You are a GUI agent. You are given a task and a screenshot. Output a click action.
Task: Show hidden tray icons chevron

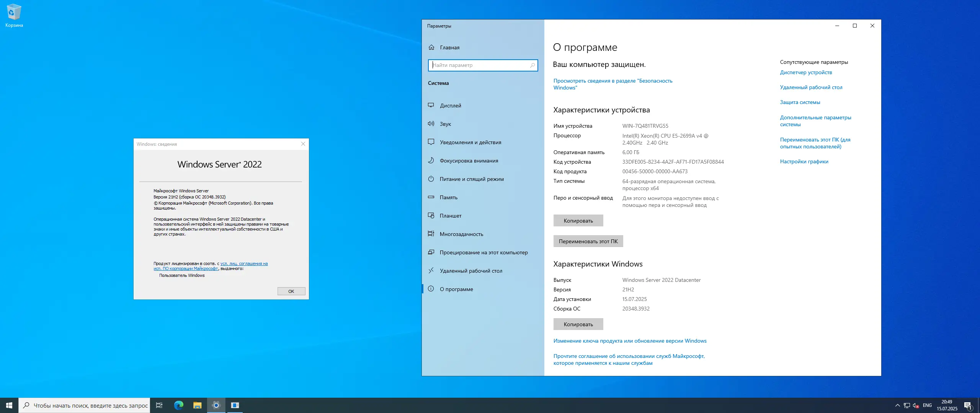(x=897, y=405)
